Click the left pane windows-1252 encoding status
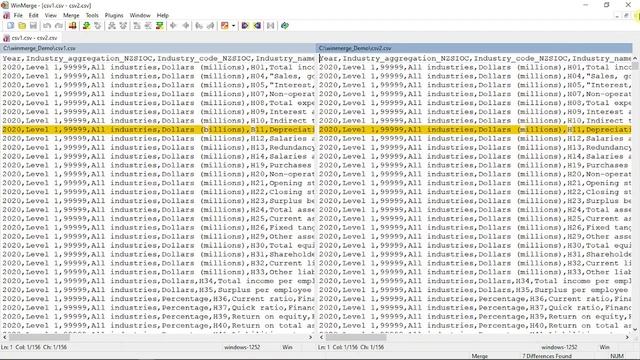 click(242, 347)
